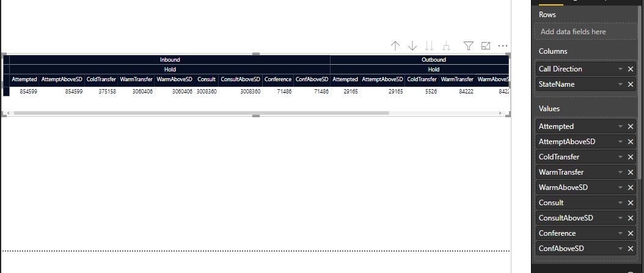
Task: Click Inbound ColdTransfer column header
Action: click(101, 79)
